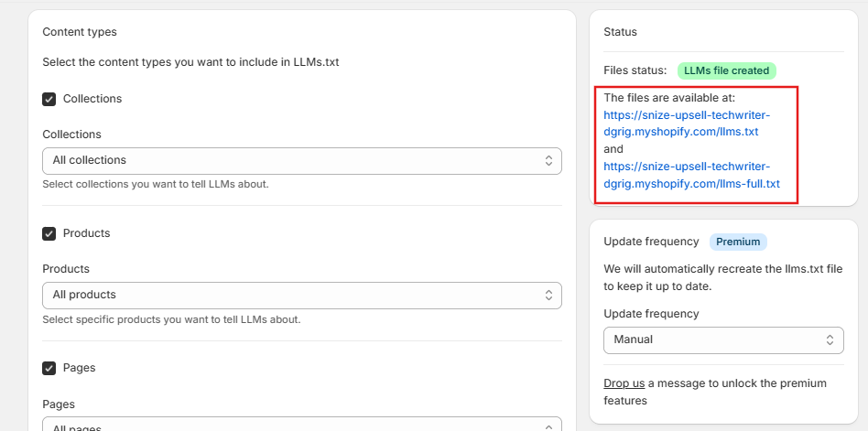The height and width of the screenshot is (431, 868).
Task: Click the chevron arrows in All products field
Action: point(548,295)
